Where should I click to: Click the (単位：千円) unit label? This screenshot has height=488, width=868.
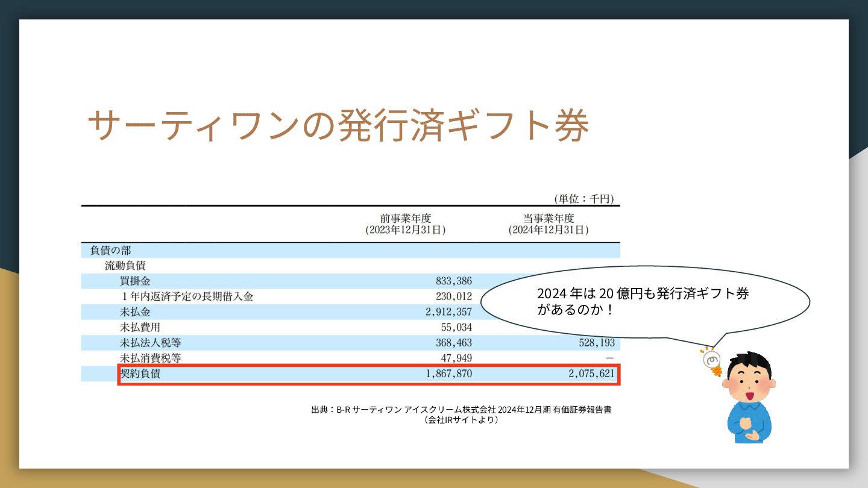(583, 199)
